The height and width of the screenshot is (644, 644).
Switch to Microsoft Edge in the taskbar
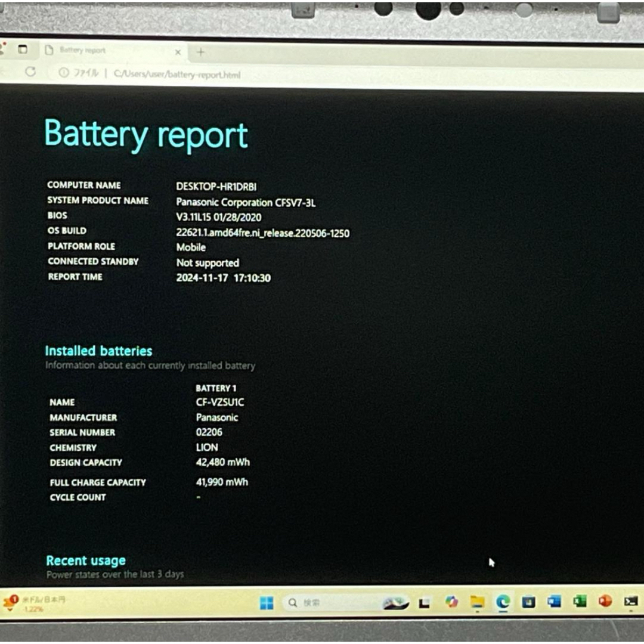point(503,602)
